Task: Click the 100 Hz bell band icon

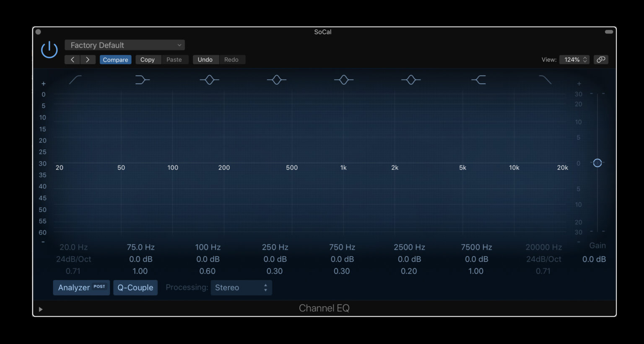Action: pyautogui.click(x=209, y=80)
